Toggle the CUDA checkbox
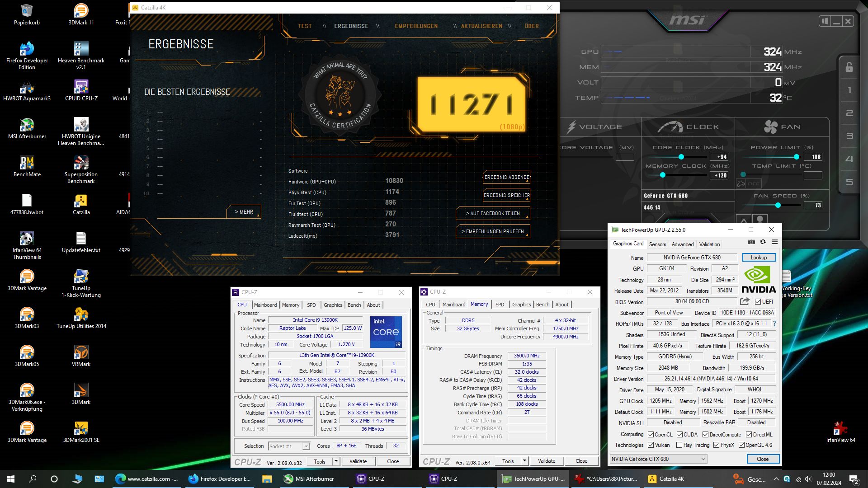The height and width of the screenshot is (488, 868). click(x=679, y=435)
